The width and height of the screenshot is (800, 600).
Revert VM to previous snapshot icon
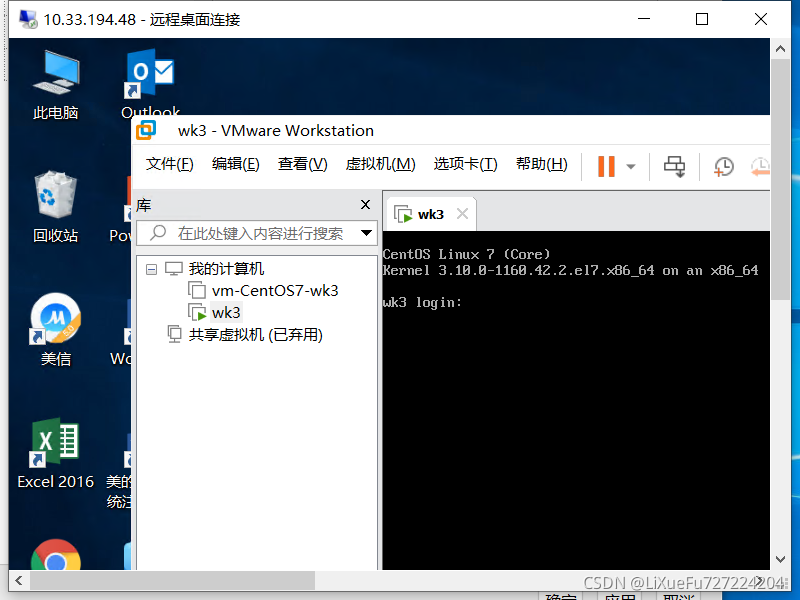pyautogui.click(x=760, y=166)
